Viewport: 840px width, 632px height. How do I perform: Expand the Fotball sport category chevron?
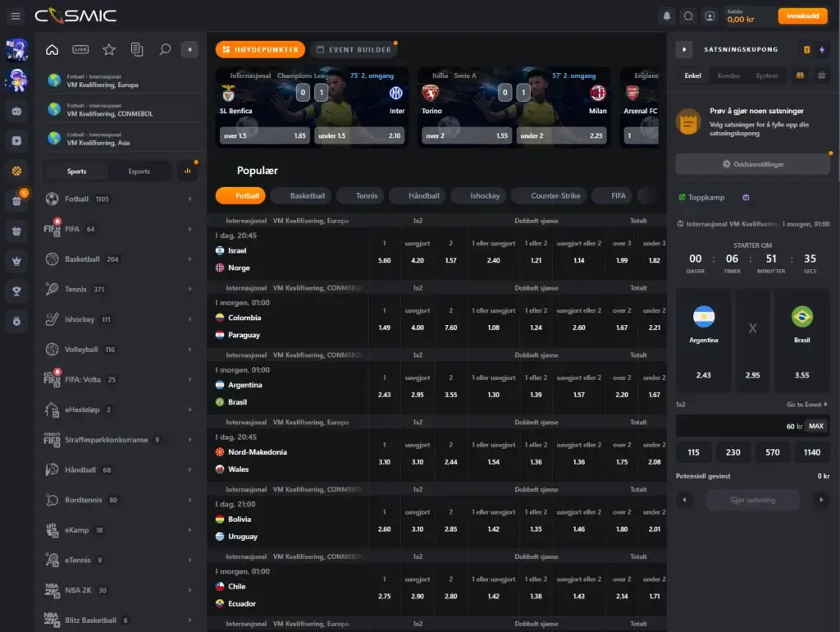coord(189,199)
